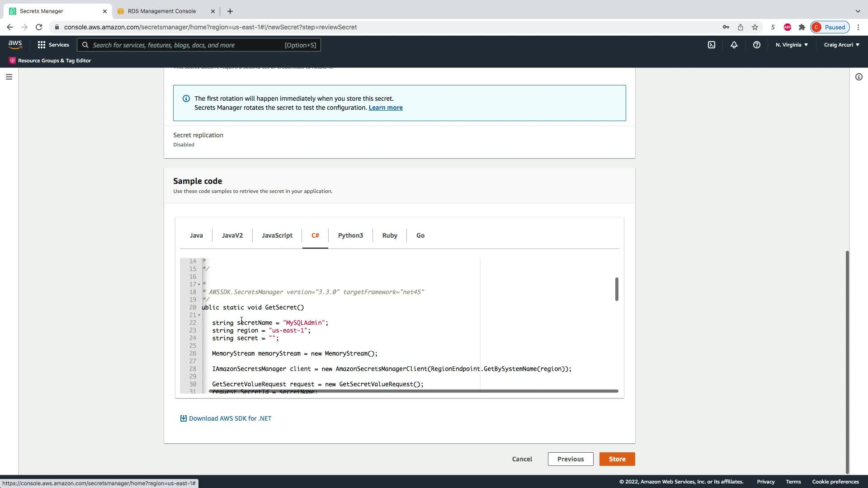
Task: Open Download AWS SDK for .NET link
Action: click(230, 418)
